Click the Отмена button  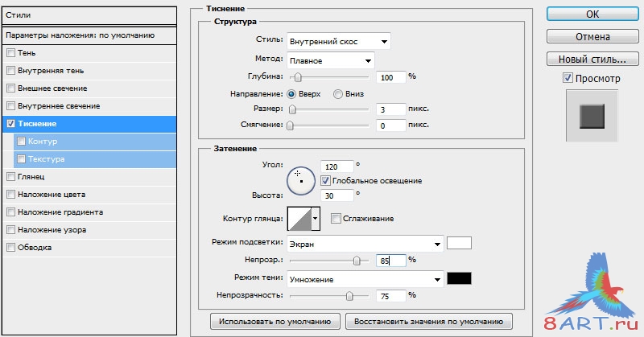(x=592, y=36)
